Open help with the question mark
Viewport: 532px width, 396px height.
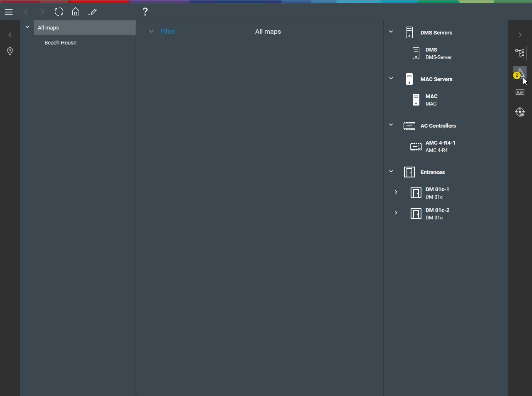coord(145,12)
